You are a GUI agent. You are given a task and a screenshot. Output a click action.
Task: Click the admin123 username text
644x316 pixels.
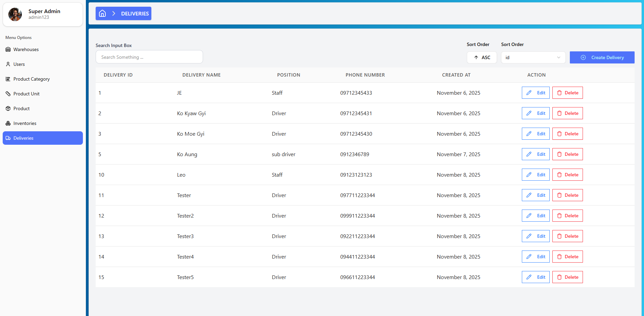point(39,17)
